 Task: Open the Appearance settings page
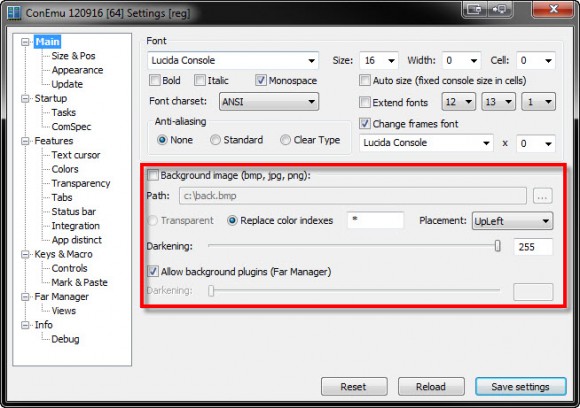point(77,70)
